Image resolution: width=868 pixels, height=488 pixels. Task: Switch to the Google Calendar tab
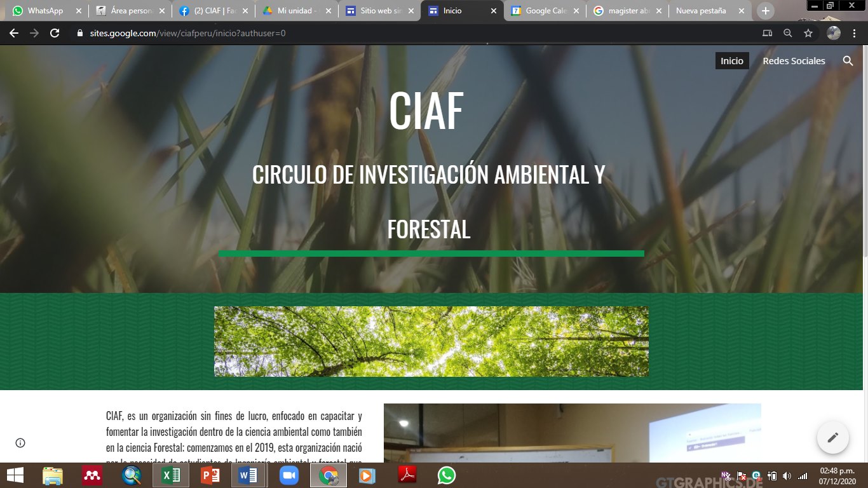tap(545, 11)
